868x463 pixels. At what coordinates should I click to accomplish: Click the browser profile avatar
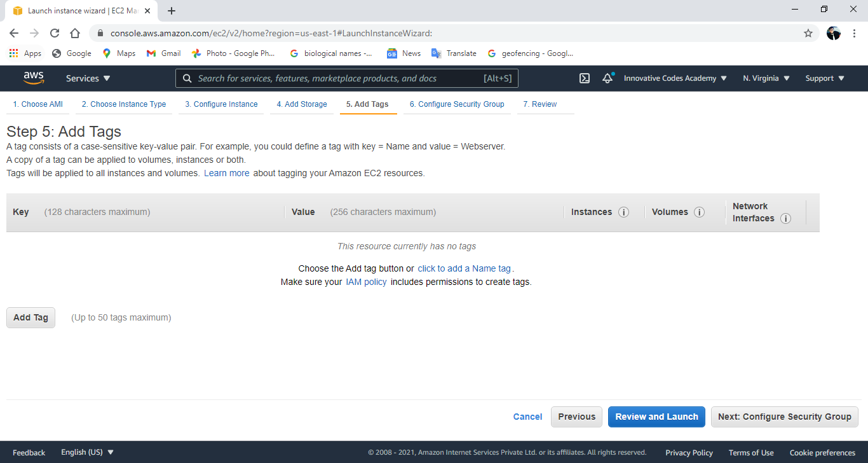(x=833, y=32)
